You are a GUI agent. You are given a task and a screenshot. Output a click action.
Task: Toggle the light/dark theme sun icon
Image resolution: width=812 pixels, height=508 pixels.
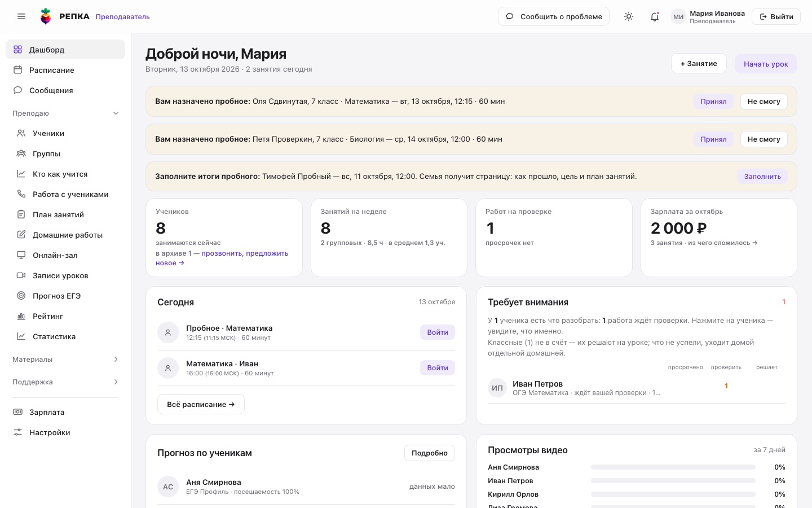pos(629,16)
